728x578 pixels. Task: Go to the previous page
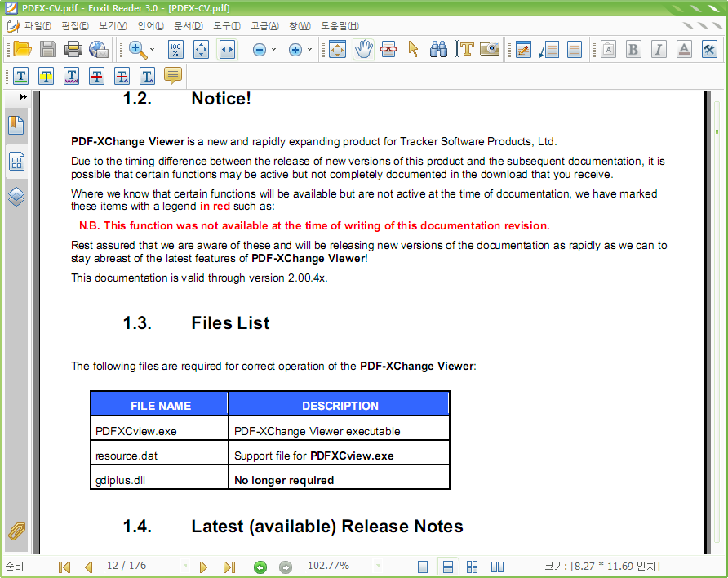click(89, 567)
